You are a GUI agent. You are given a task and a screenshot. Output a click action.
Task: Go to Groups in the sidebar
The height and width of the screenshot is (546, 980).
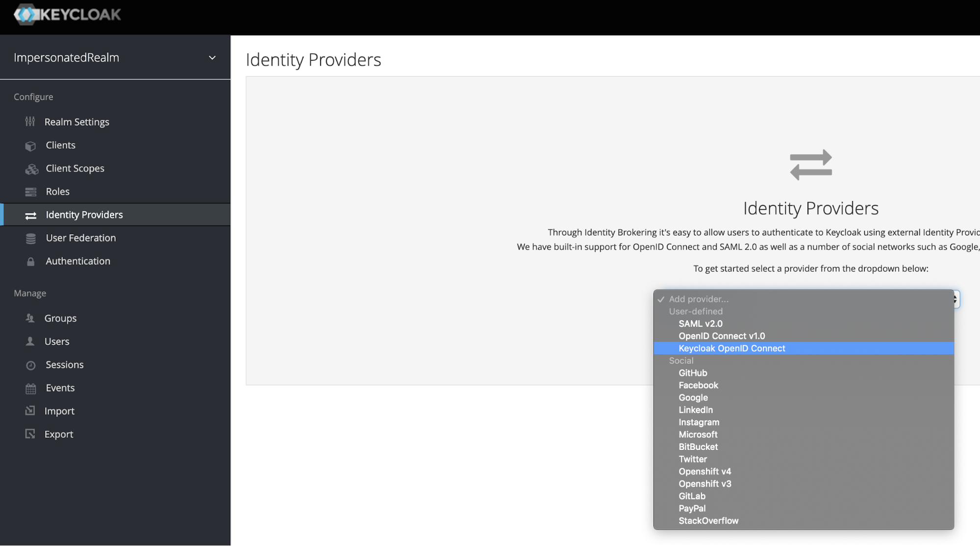coord(60,319)
